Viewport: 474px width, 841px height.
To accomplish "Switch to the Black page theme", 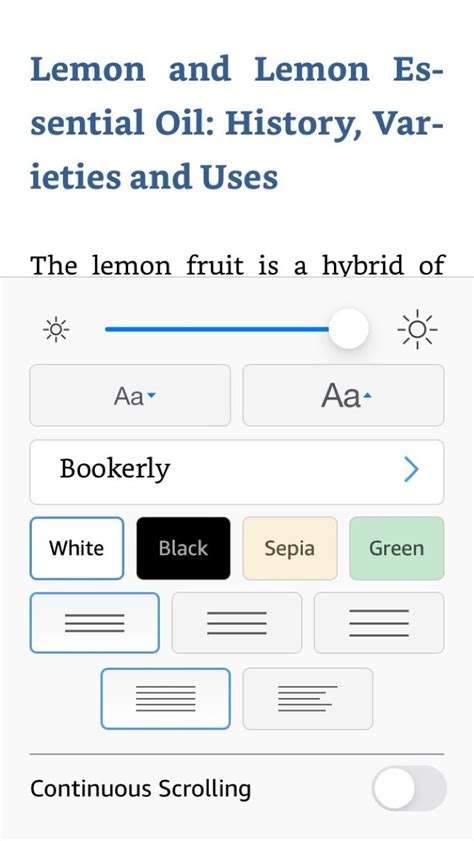I will click(183, 548).
